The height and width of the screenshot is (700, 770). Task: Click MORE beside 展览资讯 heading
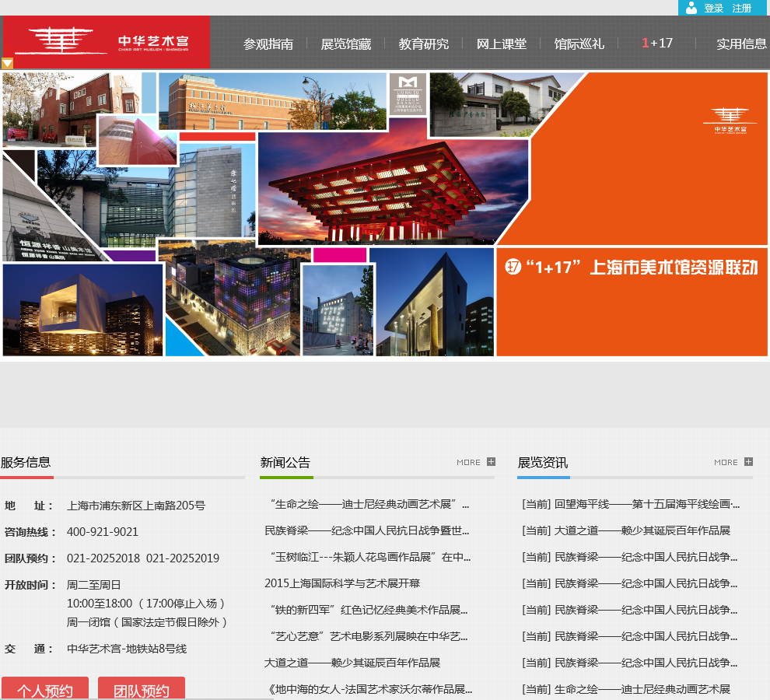pos(726,462)
